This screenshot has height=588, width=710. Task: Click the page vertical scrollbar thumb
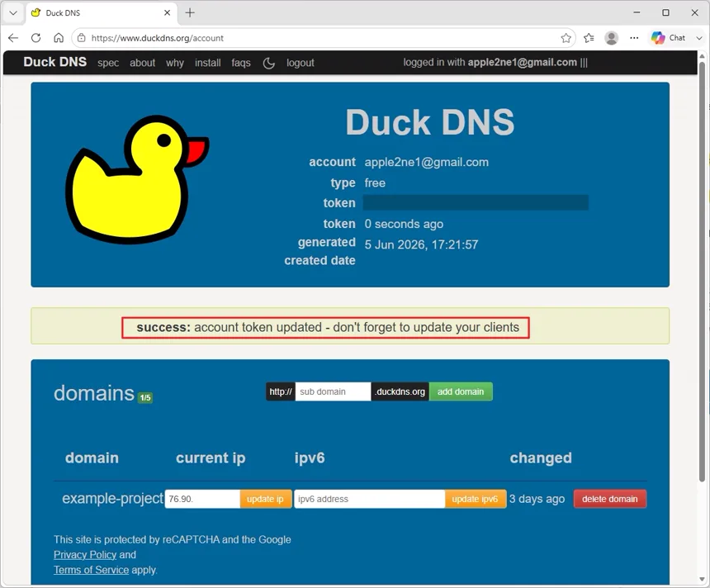coord(702,272)
